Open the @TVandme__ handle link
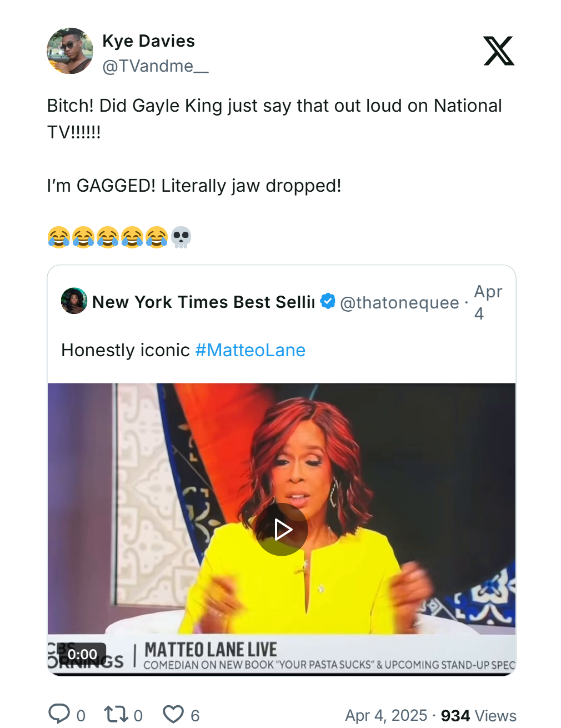561x728 pixels. click(155, 66)
